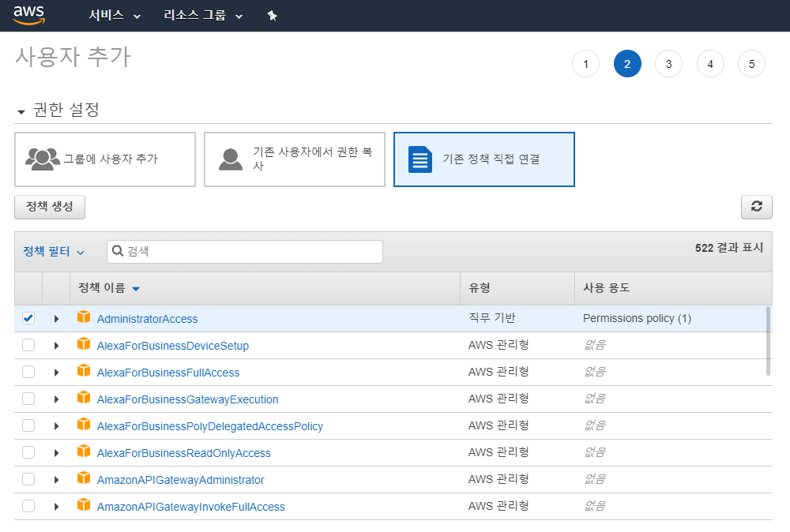Click the 직무 기반 type cell
Viewport: 790px width, 532px height.
tap(491, 317)
